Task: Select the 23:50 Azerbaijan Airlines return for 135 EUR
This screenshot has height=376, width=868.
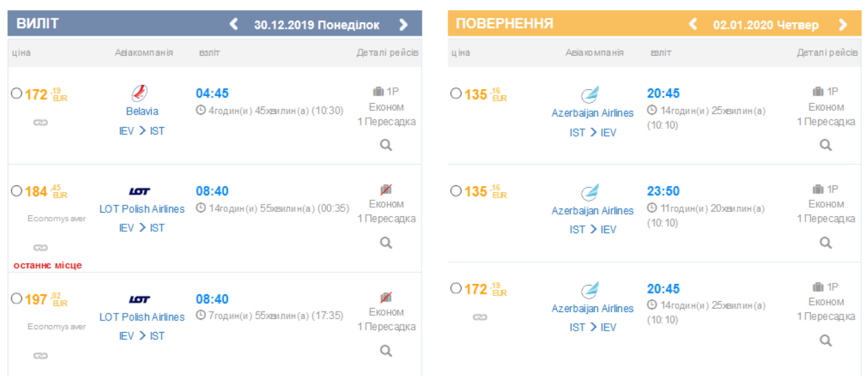Action: [456, 191]
